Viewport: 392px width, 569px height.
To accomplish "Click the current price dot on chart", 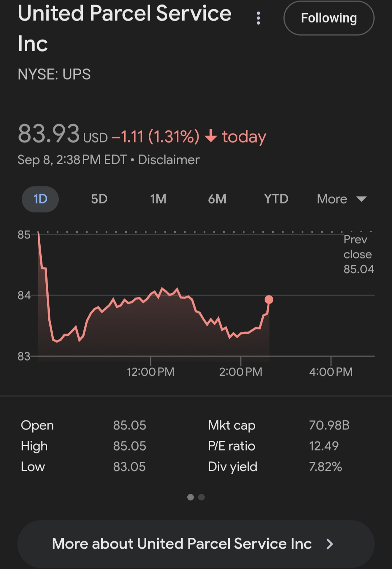I will 269,299.
